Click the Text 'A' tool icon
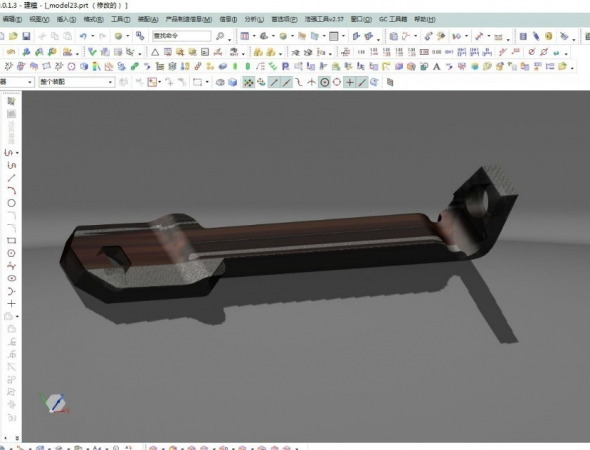This screenshot has width=590, height=450. pos(436,67)
